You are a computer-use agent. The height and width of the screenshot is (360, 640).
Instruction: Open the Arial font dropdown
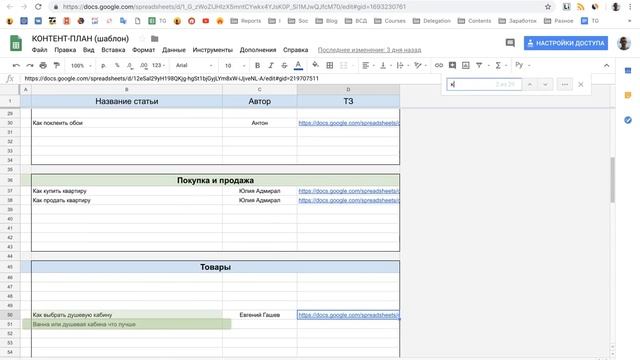click(194, 65)
